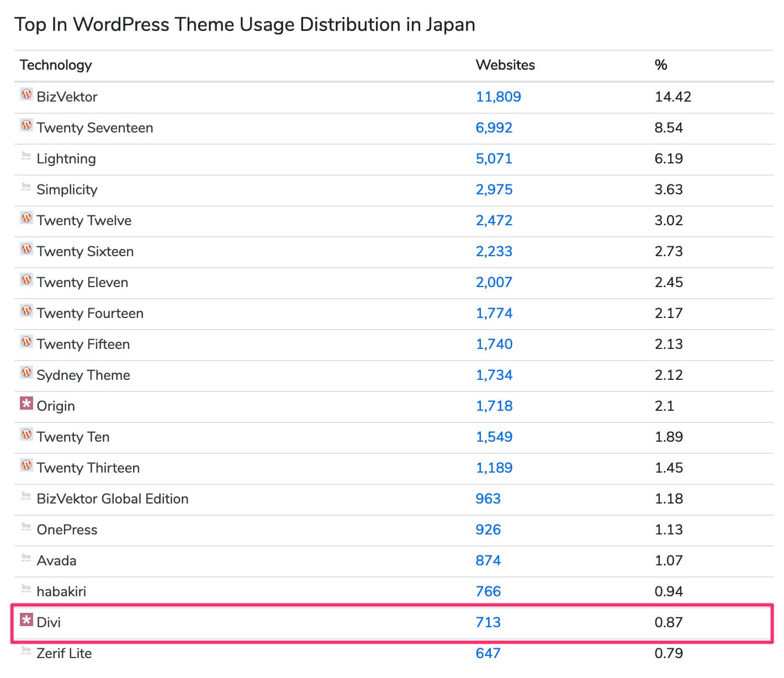Select the Twenty Seventeen theme name
The width and height of the screenshot is (784, 678).
[x=95, y=128]
